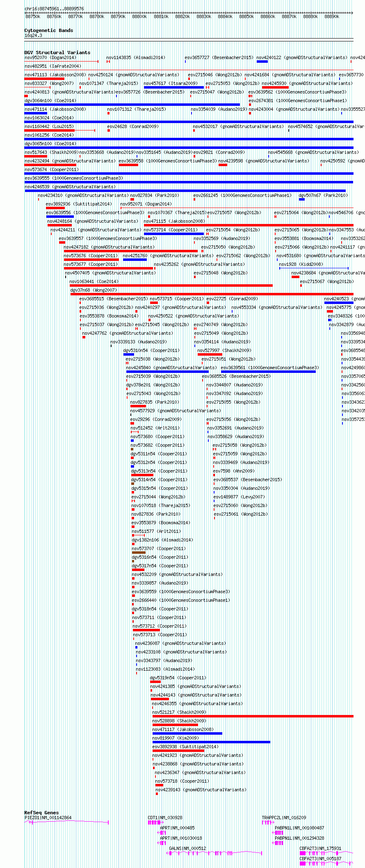Click nsv528898 (Shaikh2009) label
The width and height of the screenshot is (365, 868).
[179, 721]
